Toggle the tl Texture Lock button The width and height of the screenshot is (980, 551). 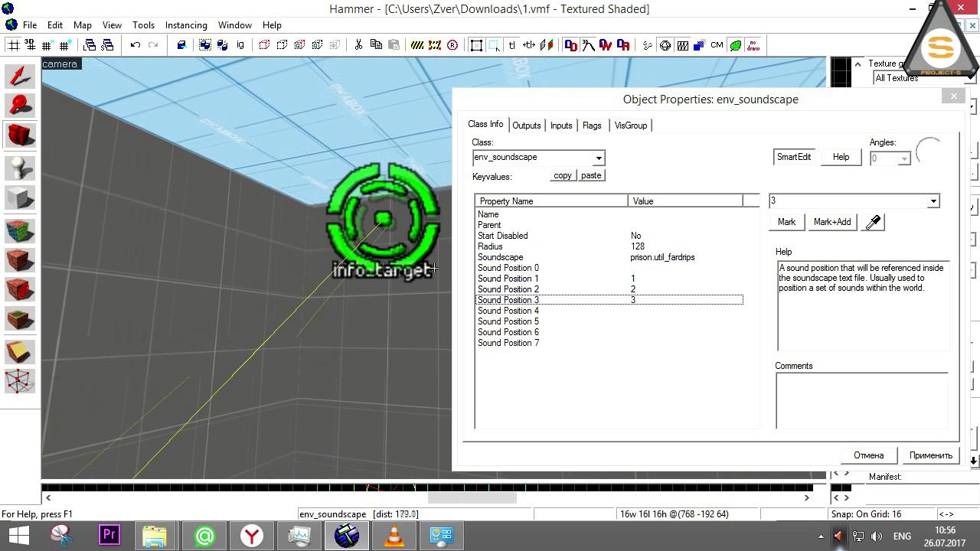(511, 45)
